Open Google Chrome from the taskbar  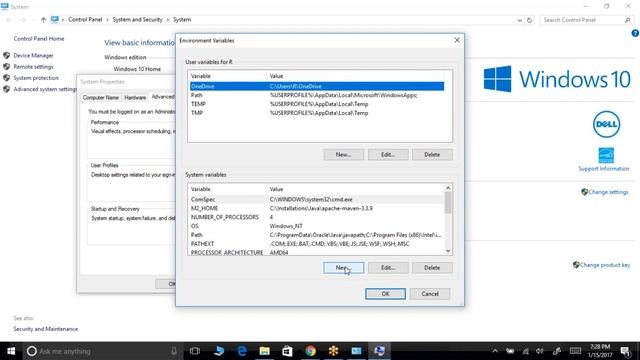point(310,351)
